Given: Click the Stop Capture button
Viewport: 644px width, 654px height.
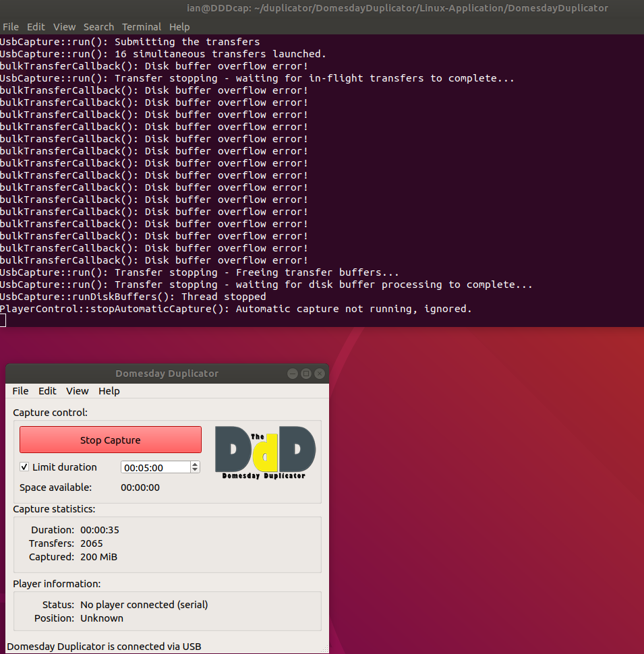Looking at the screenshot, I should pyautogui.click(x=110, y=439).
